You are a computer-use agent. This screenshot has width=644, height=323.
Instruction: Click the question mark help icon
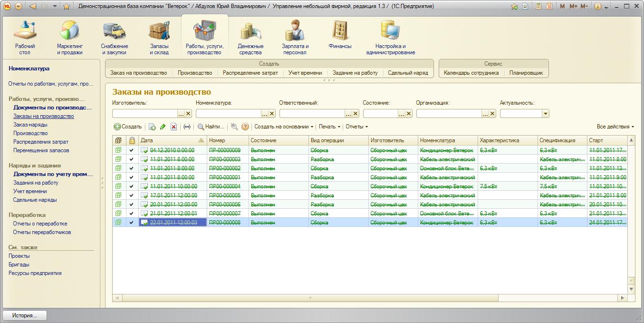coord(245,127)
